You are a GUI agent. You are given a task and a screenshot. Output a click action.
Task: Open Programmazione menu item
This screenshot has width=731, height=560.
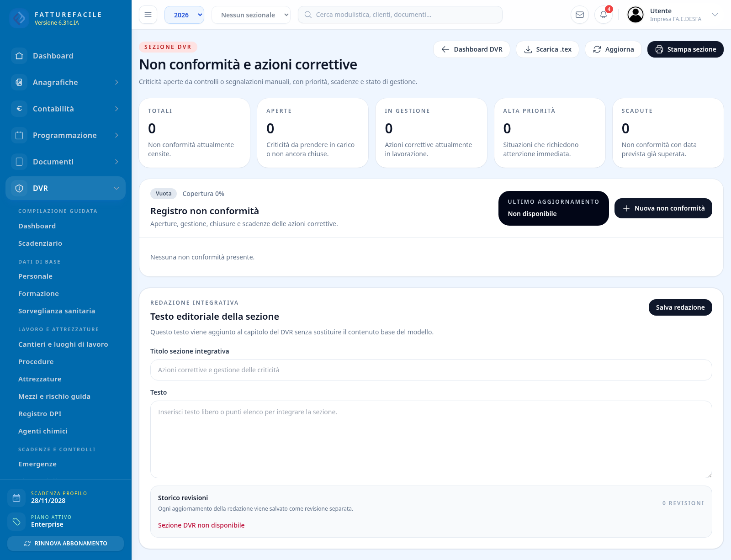click(x=65, y=135)
